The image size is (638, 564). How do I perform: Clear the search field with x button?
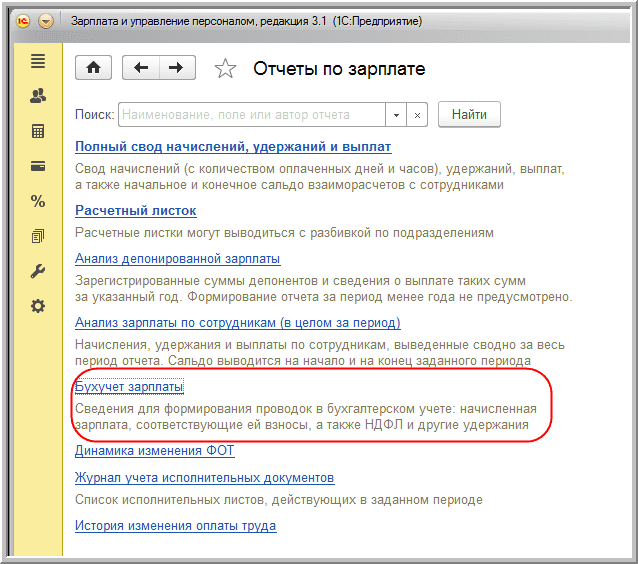click(x=418, y=115)
